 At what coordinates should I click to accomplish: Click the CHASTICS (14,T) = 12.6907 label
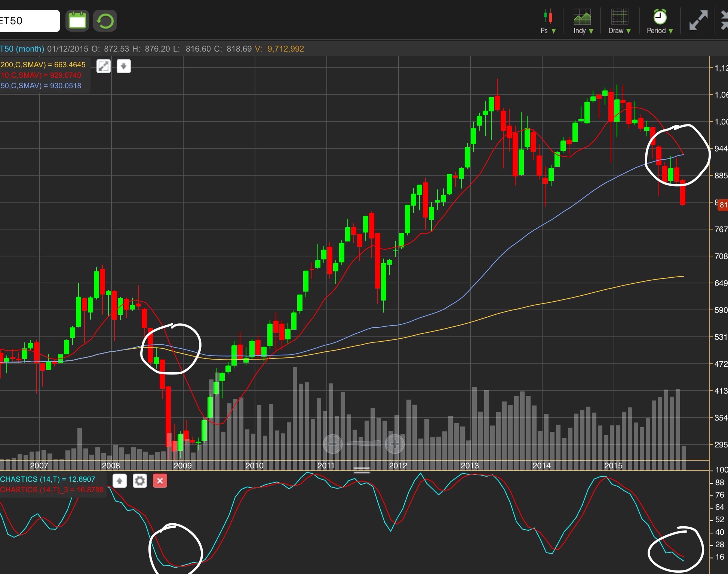(x=48, y=479)
